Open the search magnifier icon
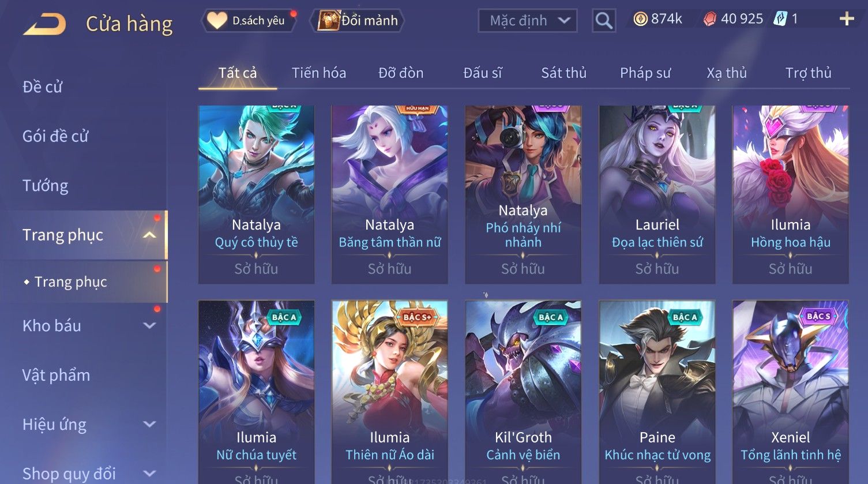 tap(604, 21)
